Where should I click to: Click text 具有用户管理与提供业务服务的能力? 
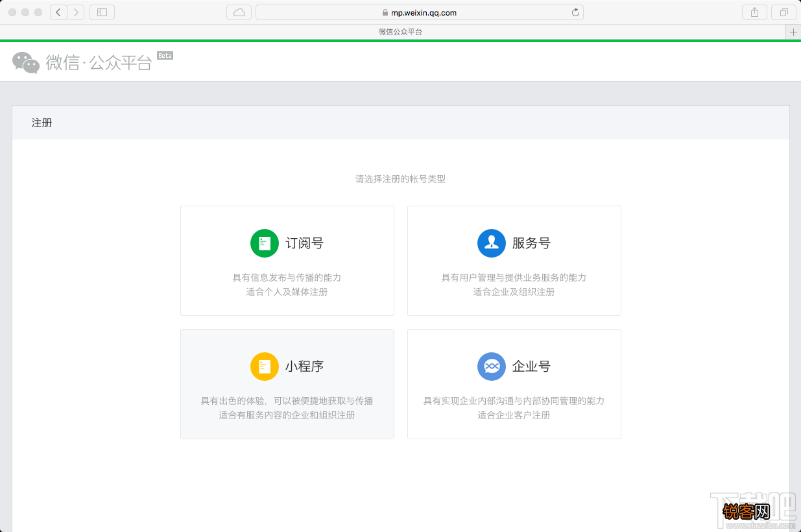(514, 278)
